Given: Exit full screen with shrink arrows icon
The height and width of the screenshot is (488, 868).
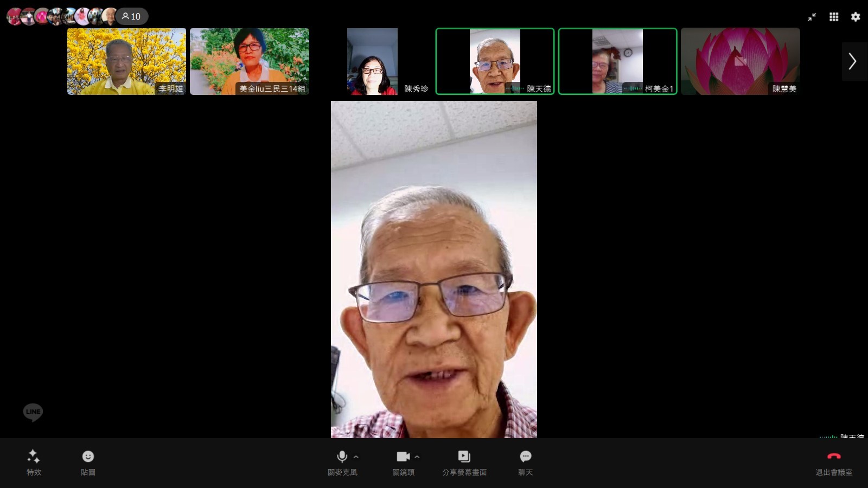Looking at the screenshot, I should [x=812, y=17].
